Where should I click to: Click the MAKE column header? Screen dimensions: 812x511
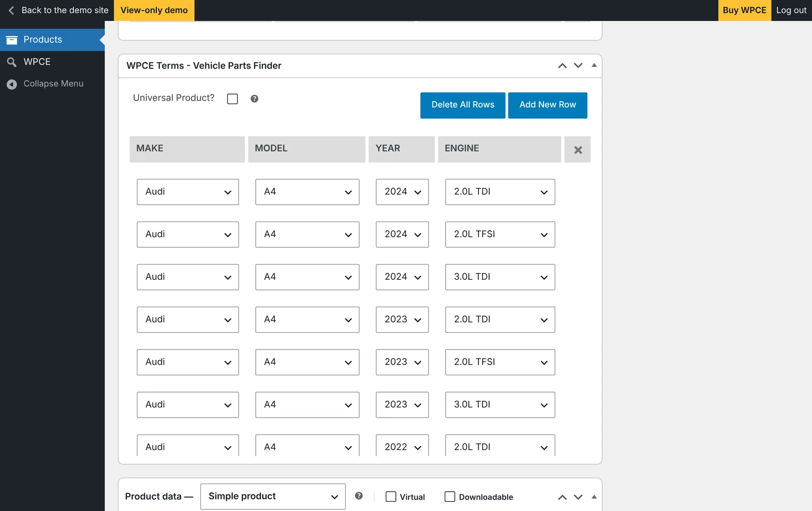(187, 149)
